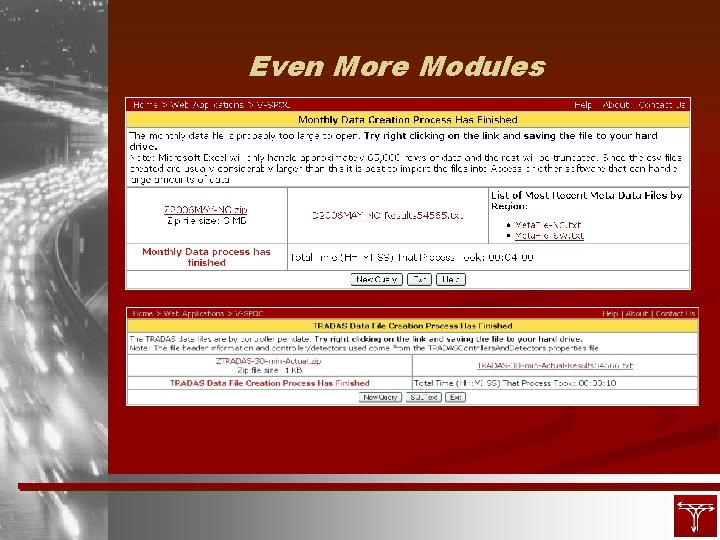The height and width of the screenshot is (540, 720).
Task: Open the Z2006MAY-NC.zip download link
Action: point(206,209)
